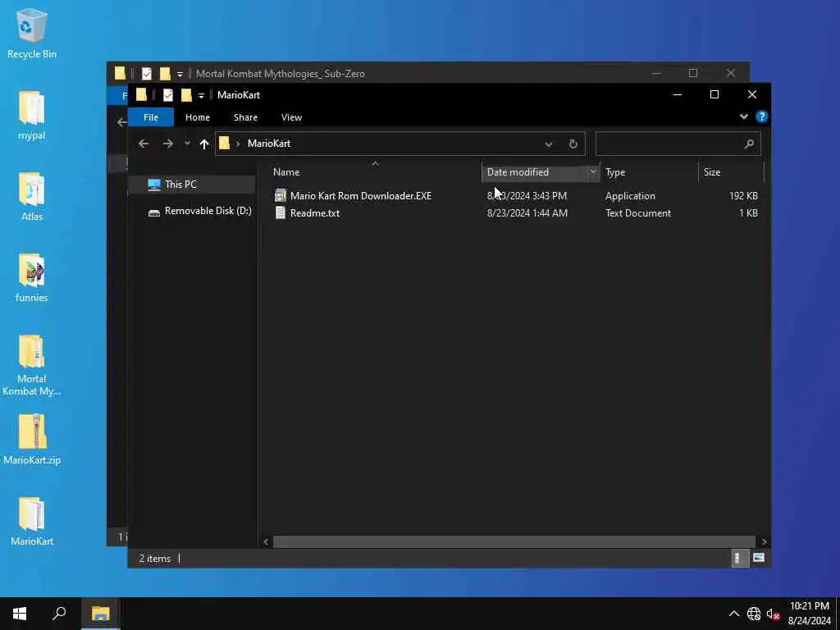
Task: Open the network globe tray icon
Action: point(753,614)
